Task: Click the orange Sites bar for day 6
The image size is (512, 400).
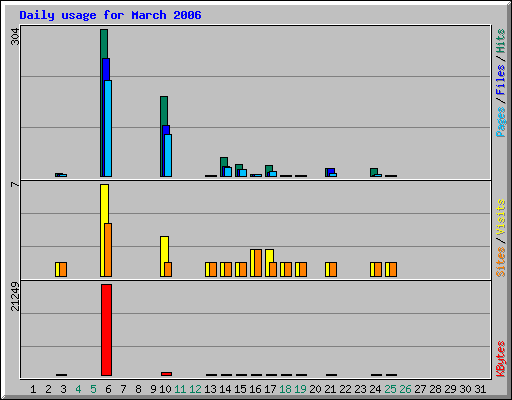Action: pyautogui.click(x=108, y=250)
